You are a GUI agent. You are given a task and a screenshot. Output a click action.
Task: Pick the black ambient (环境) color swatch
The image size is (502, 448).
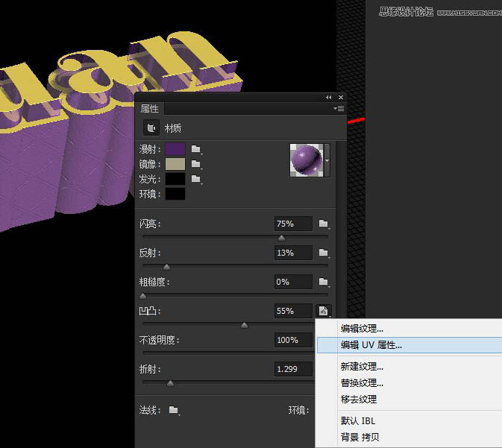[x=175, y=194]
